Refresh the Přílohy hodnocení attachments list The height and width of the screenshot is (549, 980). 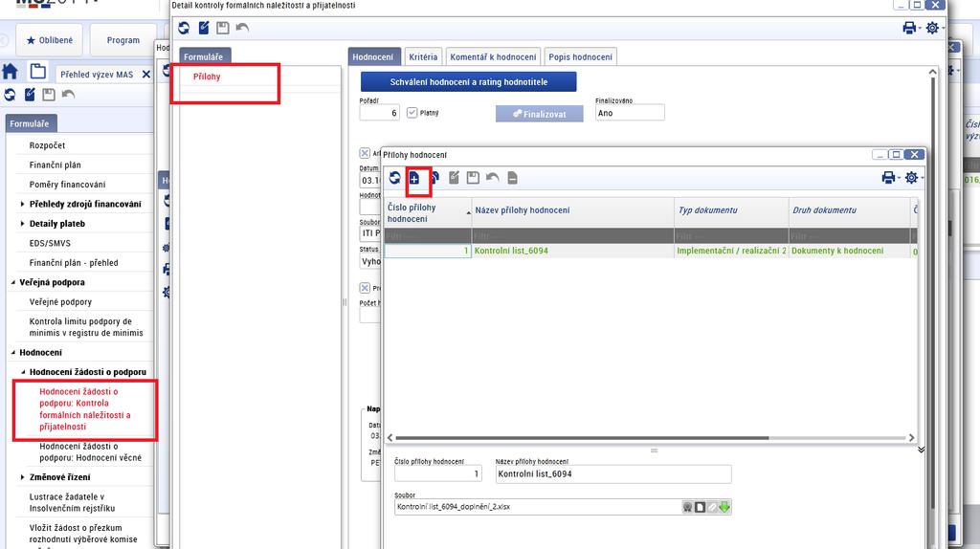(394, 178)
